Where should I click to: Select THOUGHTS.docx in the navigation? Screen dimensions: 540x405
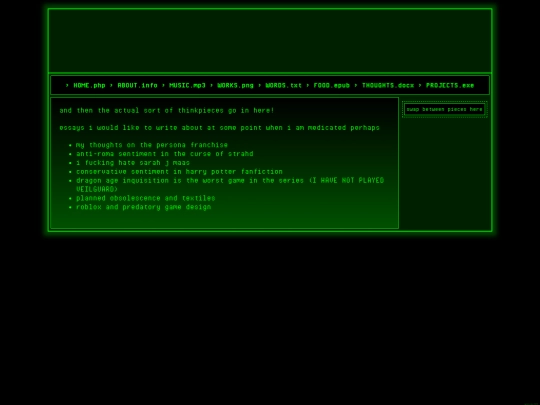click(388, 85)
